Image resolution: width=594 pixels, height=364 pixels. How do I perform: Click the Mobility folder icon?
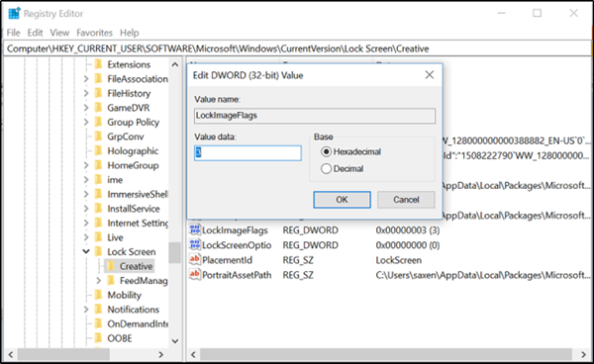pyautogui.click(x=98, y=295)
